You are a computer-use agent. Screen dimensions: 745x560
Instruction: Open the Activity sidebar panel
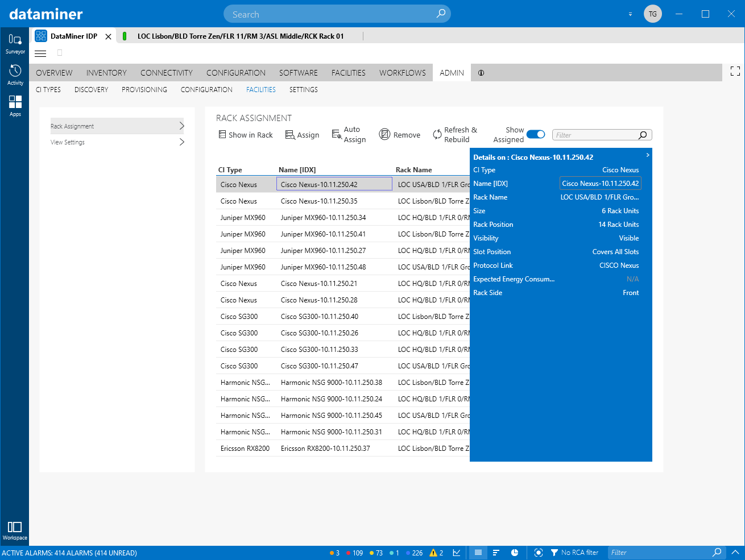click(x=15, y=75)
